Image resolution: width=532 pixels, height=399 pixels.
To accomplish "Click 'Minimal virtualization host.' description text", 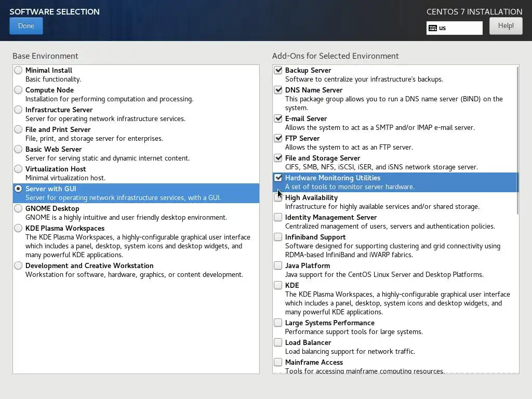I will tap(65, 178).
